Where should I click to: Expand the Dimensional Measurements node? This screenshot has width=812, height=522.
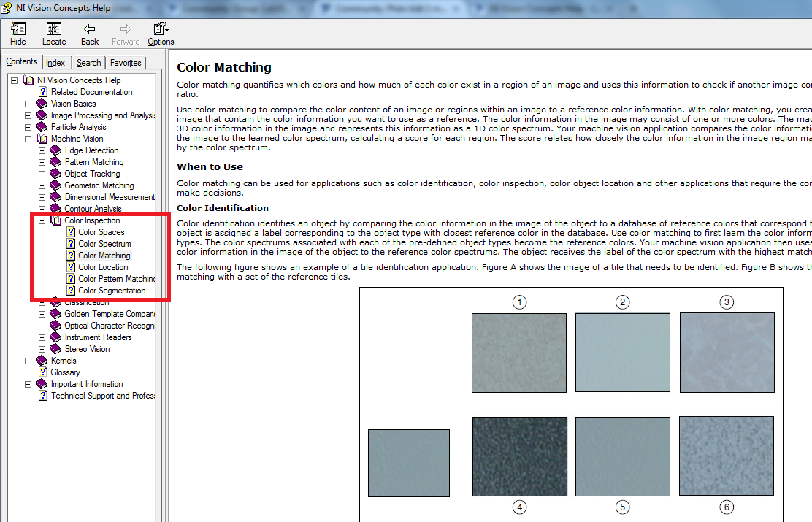tap(42, 197)
